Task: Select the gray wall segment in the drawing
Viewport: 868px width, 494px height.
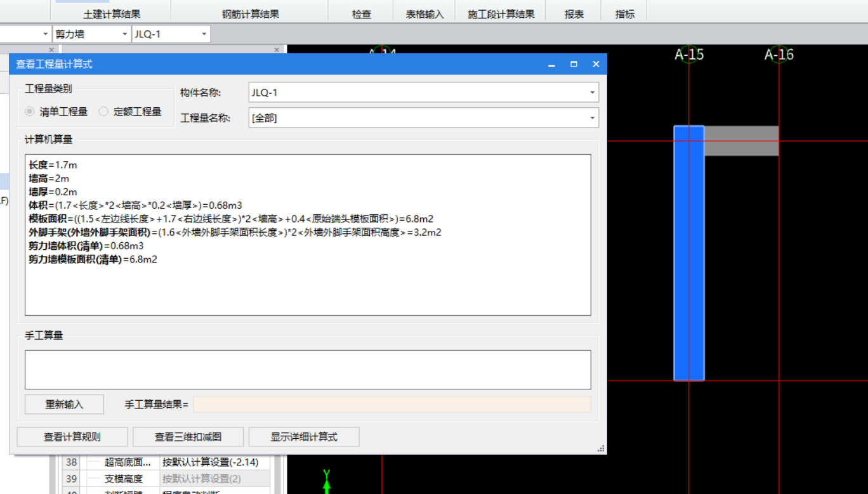Action: click(x=741, y=141)
